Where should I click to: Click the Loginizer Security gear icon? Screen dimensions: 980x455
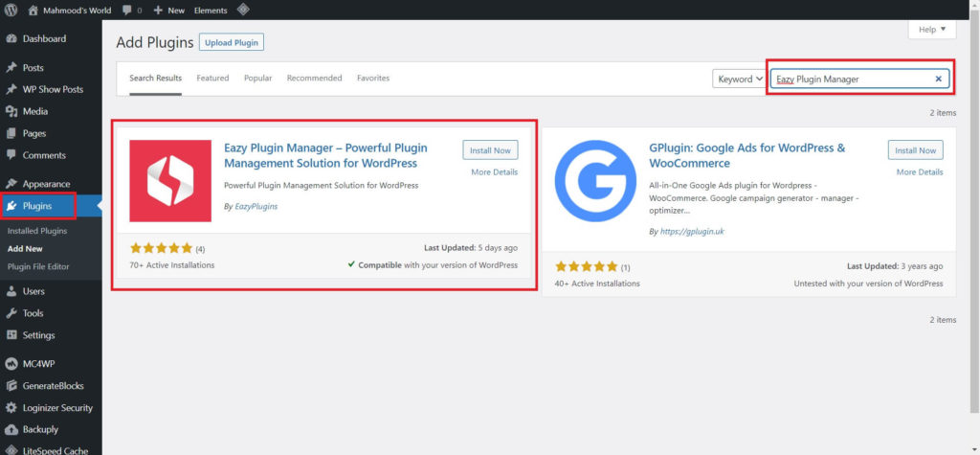pyautogui.click(x=11, y=407)
